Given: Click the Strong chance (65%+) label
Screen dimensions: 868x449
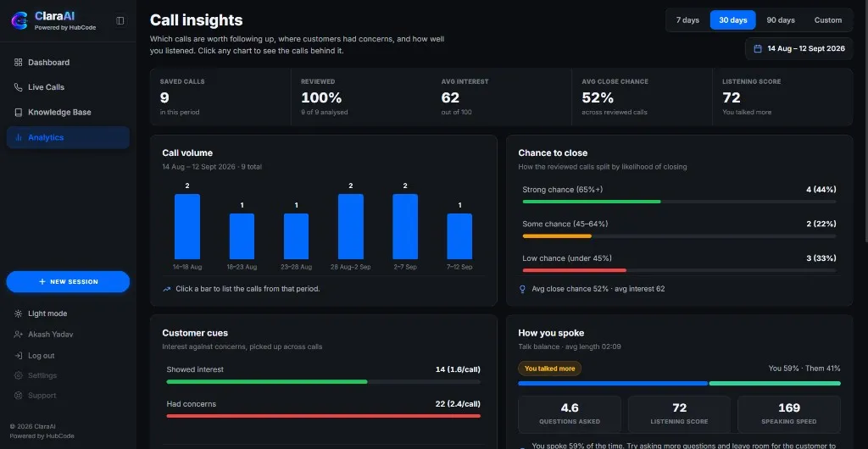Looking at the screenshot, I should click(563, 190).
